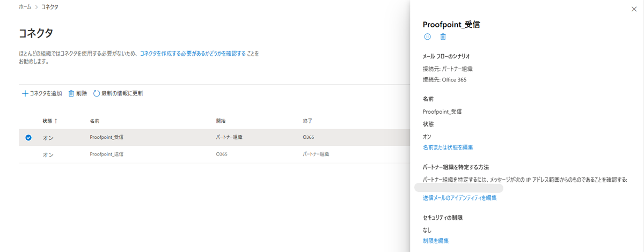Select the Proofpoint_送信 connector name
Screen dimensions: 644x252
coord(107,154)
